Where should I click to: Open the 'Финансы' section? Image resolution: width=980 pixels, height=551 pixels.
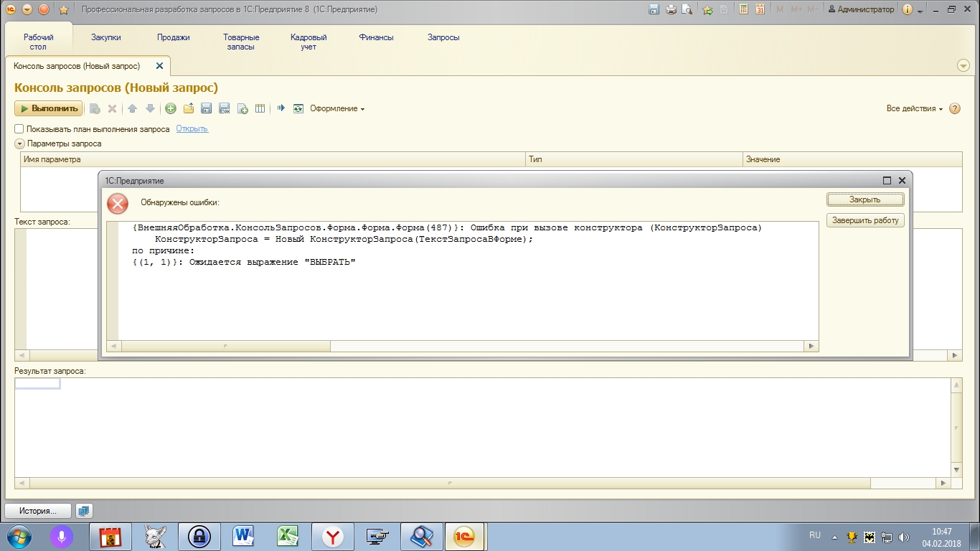pos(377,37)
